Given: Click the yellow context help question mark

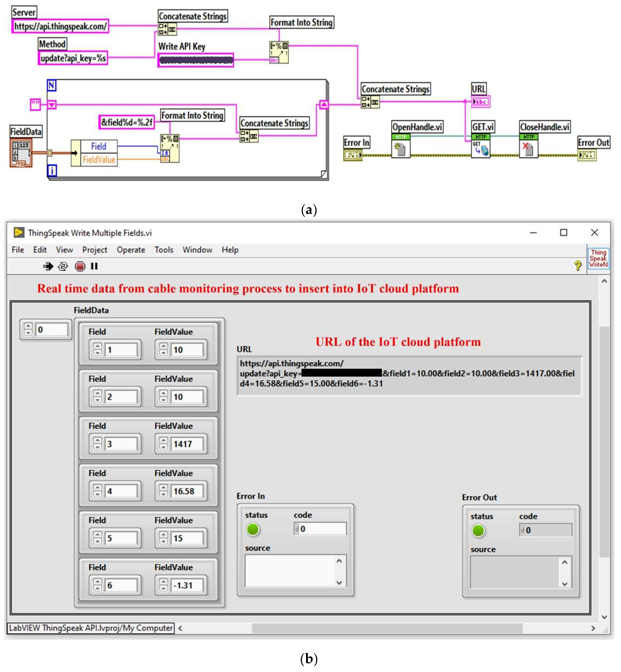Looking at the screenshot, I should click(578, 266).
